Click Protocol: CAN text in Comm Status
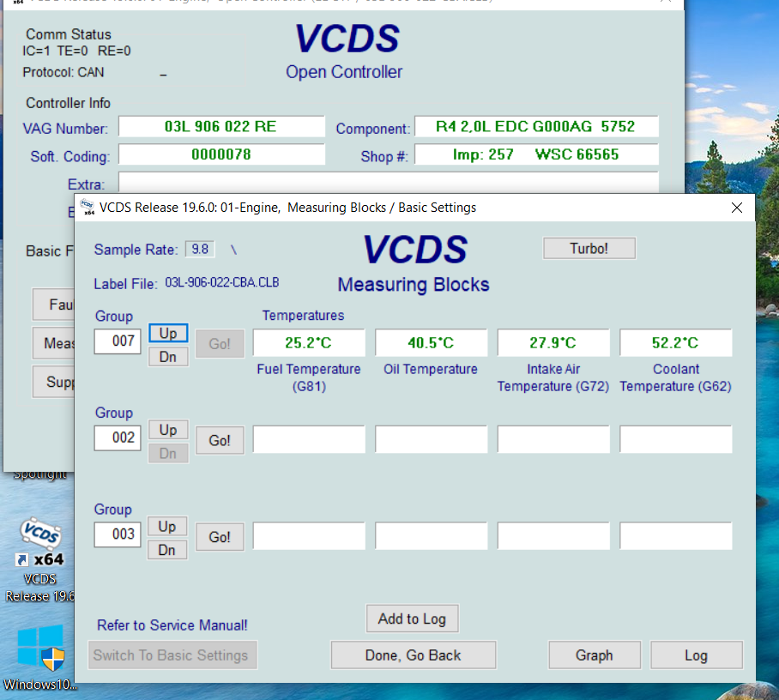The height and width of the screenshot is (700, 779). tap(63, 73)
